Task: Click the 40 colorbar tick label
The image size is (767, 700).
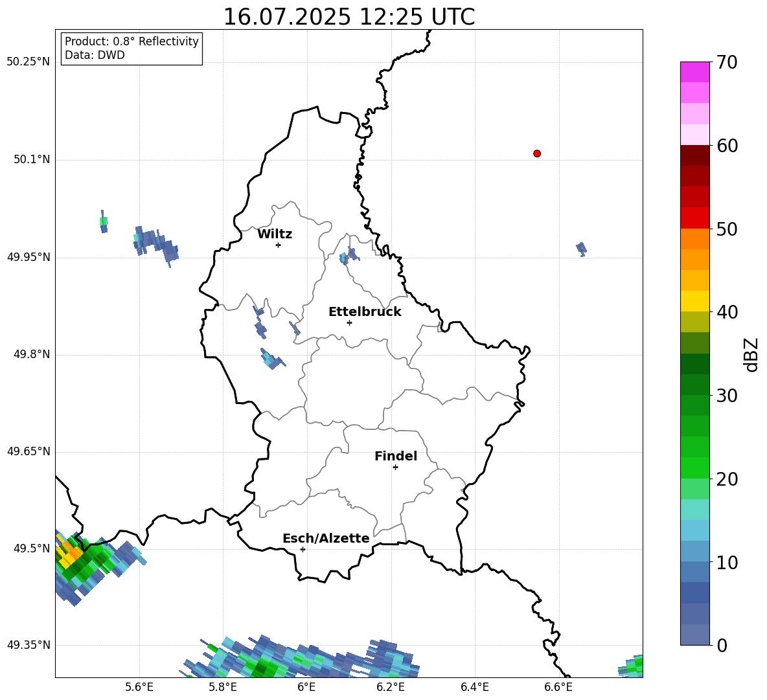Action: click(727, 312)
